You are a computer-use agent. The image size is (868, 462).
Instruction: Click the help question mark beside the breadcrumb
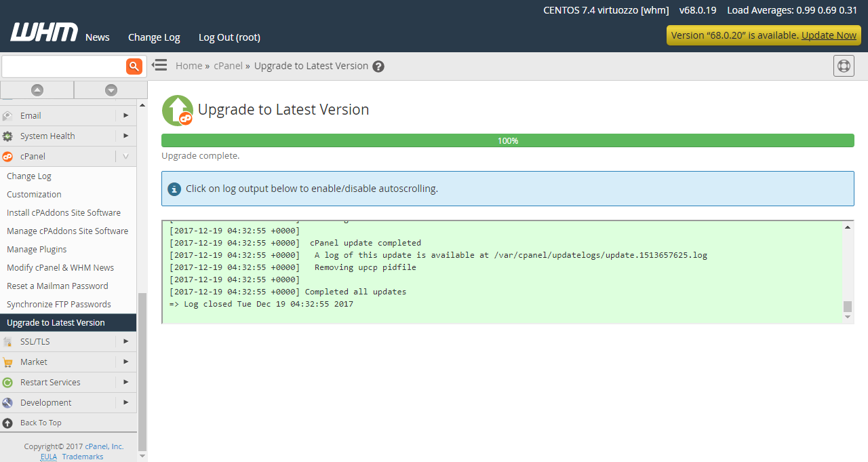click(x=378, y=66)
